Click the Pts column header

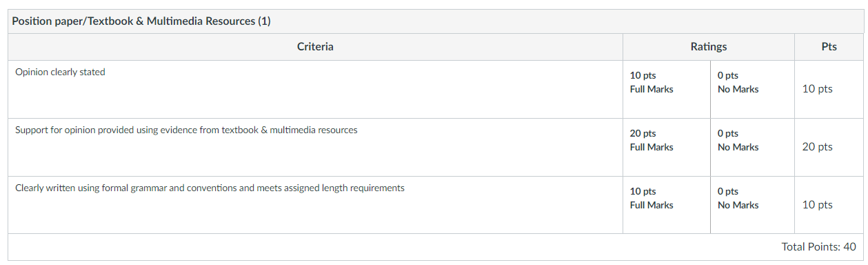click(x=829, y=47)
